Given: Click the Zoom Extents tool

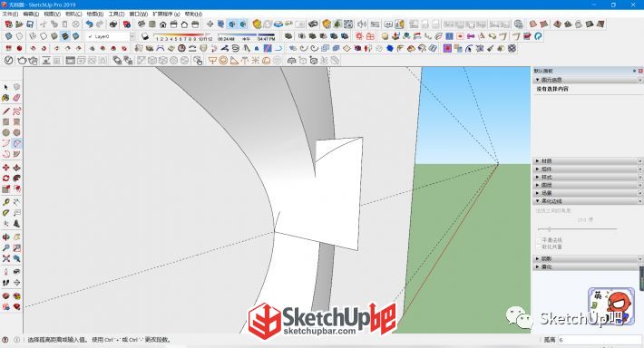Looking at the screenshot, I should 5,258.
